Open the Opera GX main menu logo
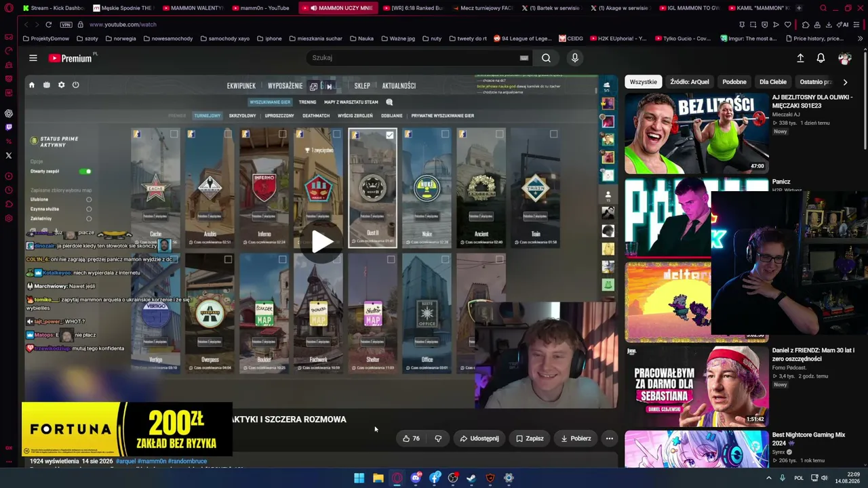The image size is (868, 488). tap(9, 8)
